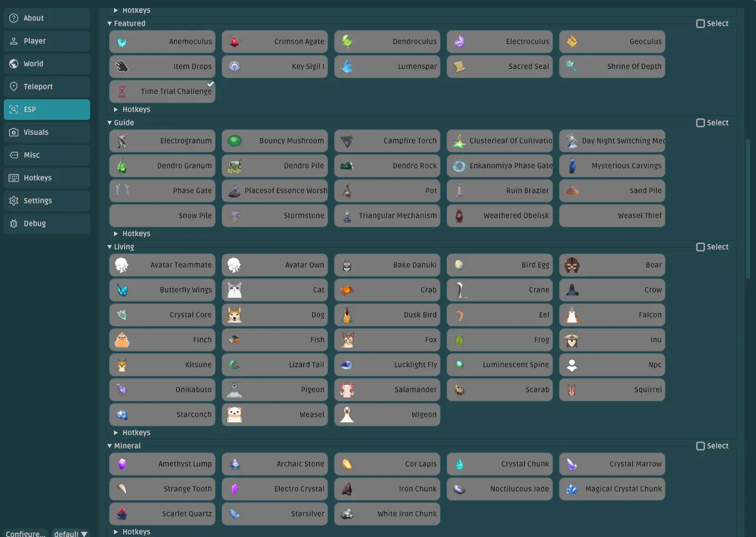Screen dimensions: 756x537
Task: Toggle the Noctilucous Jade filter
Action: (x=500, y=489)
